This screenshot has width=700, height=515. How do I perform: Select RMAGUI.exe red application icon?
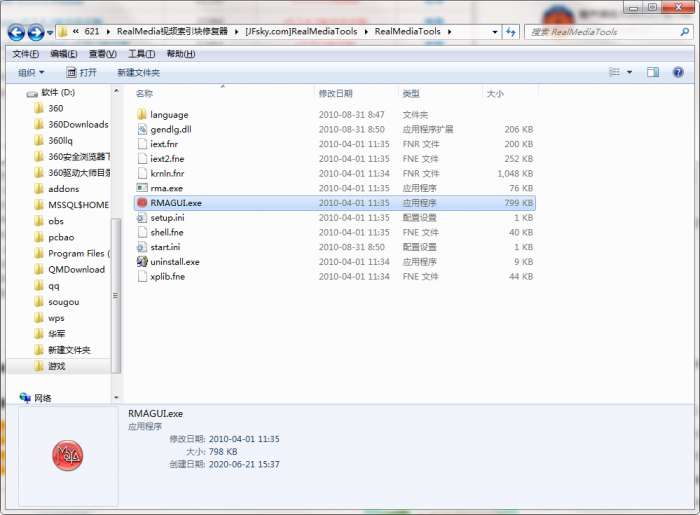coord(142,203)
